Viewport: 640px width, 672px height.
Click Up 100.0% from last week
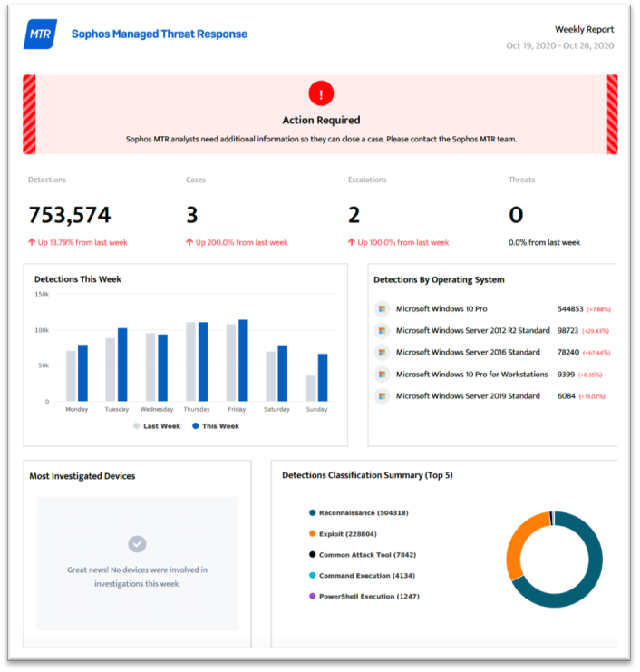pyautogui.click(x=403, y=242)
